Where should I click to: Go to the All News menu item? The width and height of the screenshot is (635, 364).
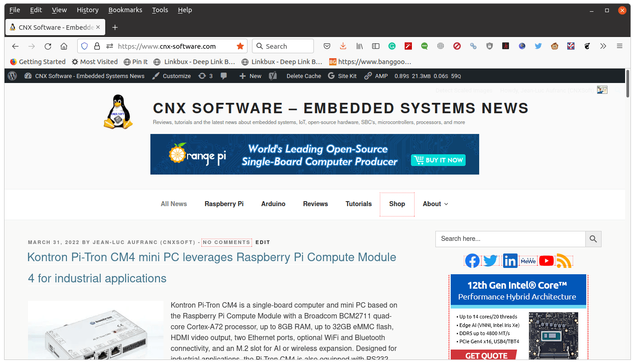(174, 204)
